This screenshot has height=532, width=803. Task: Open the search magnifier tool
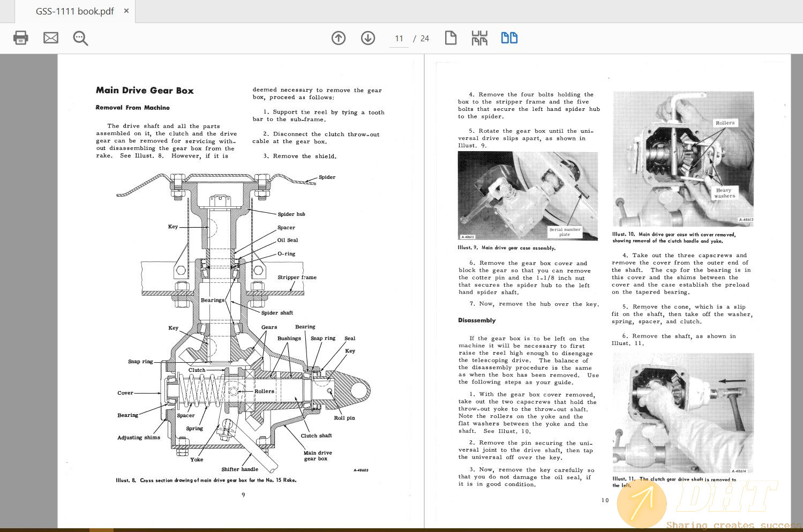(x=80, y=38)
